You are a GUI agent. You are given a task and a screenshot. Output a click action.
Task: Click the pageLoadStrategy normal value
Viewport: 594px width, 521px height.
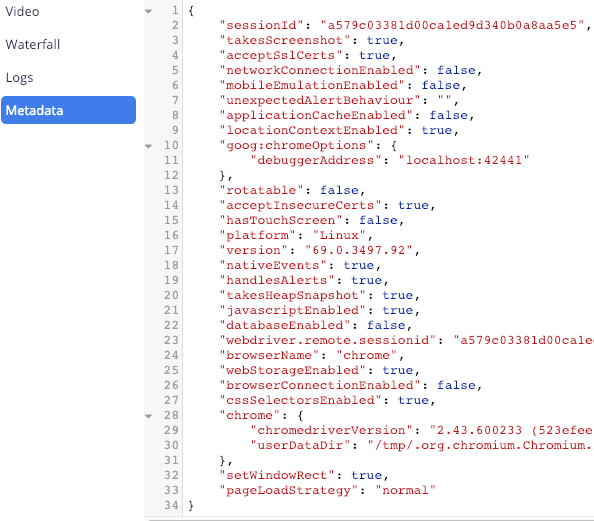[405, 490]
